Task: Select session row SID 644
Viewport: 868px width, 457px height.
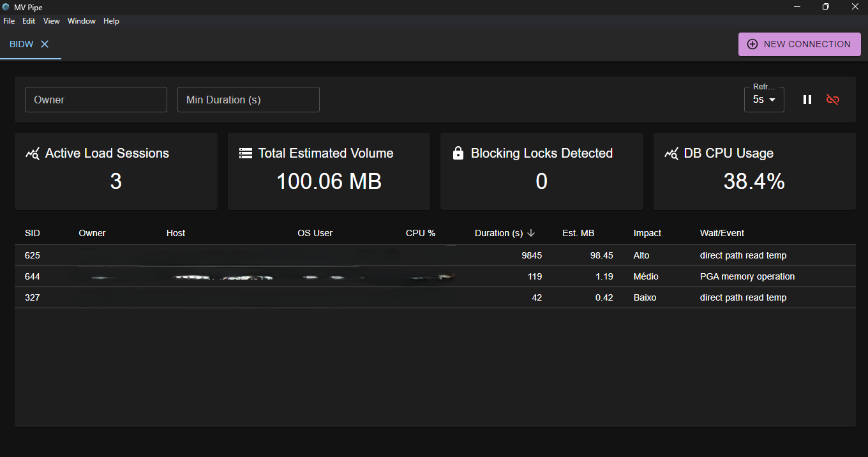Action: click(x=435, y=276)
